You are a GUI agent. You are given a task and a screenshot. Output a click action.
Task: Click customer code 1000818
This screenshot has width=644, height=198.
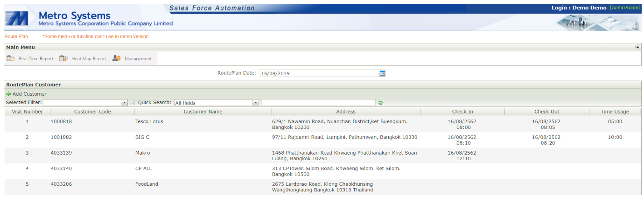[62, 121]
